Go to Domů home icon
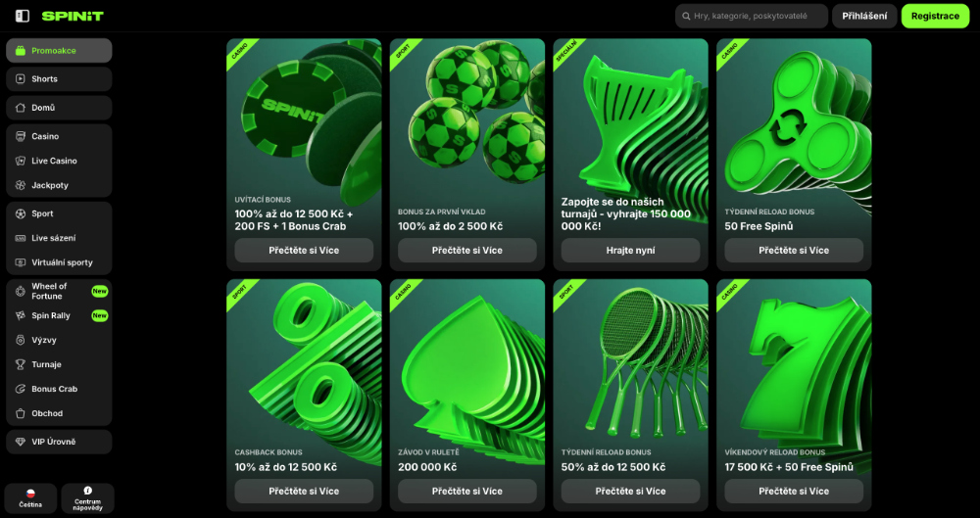Screen dimensions: 980x518 click(x=21, y=108)
